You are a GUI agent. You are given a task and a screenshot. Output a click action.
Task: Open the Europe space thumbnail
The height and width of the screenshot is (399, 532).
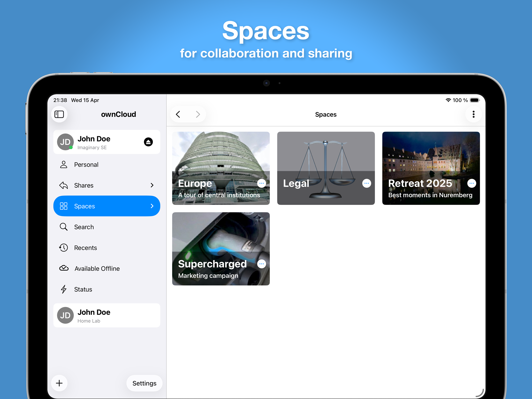tap(221, 168)
